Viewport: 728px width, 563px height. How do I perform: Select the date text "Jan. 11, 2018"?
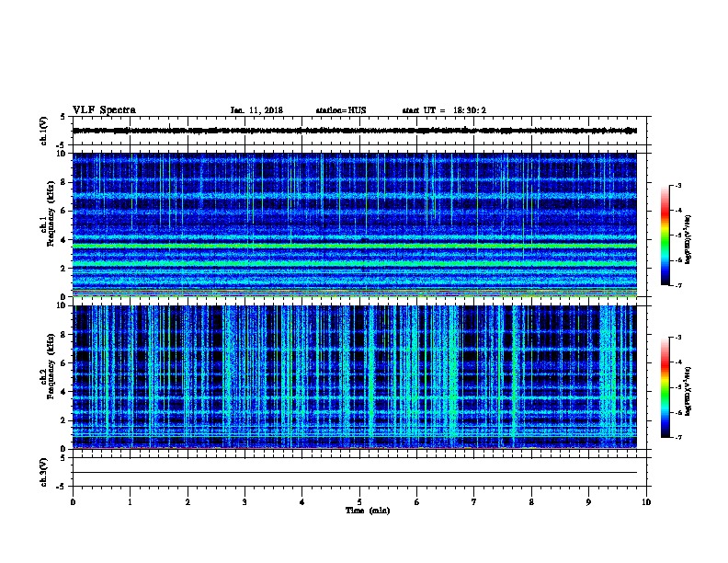256,110
